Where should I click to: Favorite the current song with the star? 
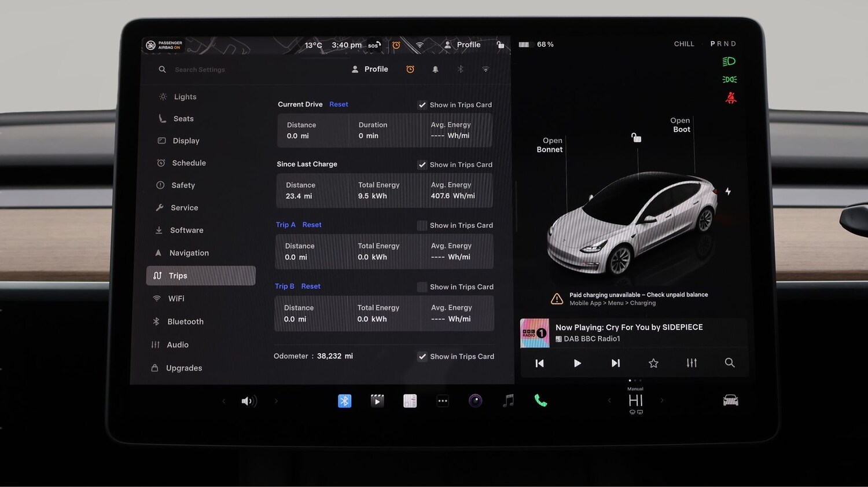(x=653, y=363)
